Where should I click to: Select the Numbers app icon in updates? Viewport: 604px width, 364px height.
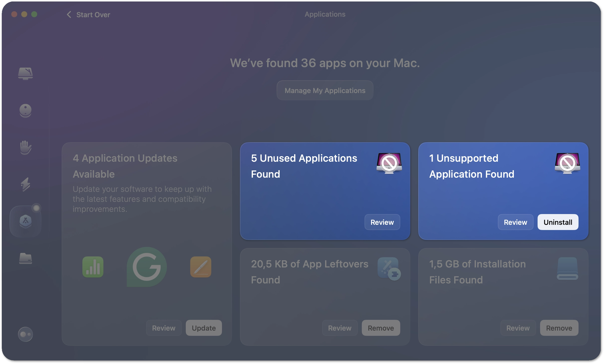94,266
